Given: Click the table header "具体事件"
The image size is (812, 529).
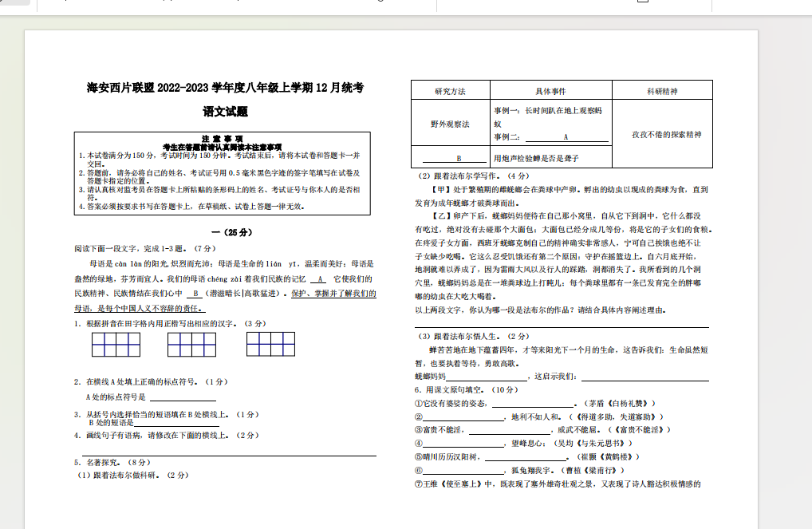Looking at the screenshot, I should [550, 91].
